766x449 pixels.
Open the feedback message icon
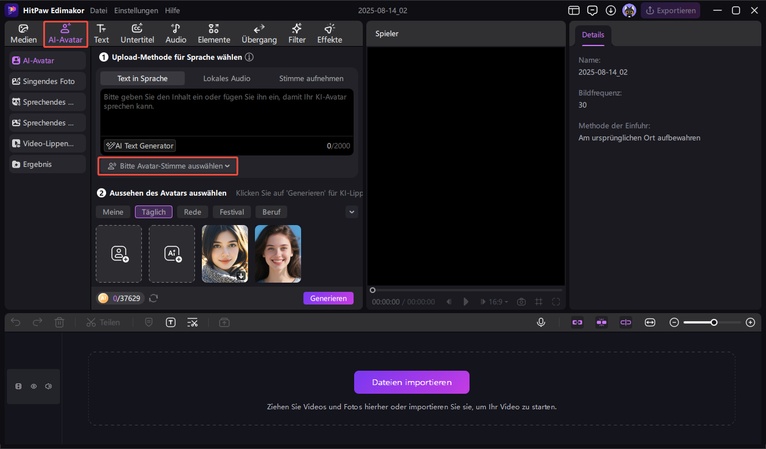(x=592, y=10)
